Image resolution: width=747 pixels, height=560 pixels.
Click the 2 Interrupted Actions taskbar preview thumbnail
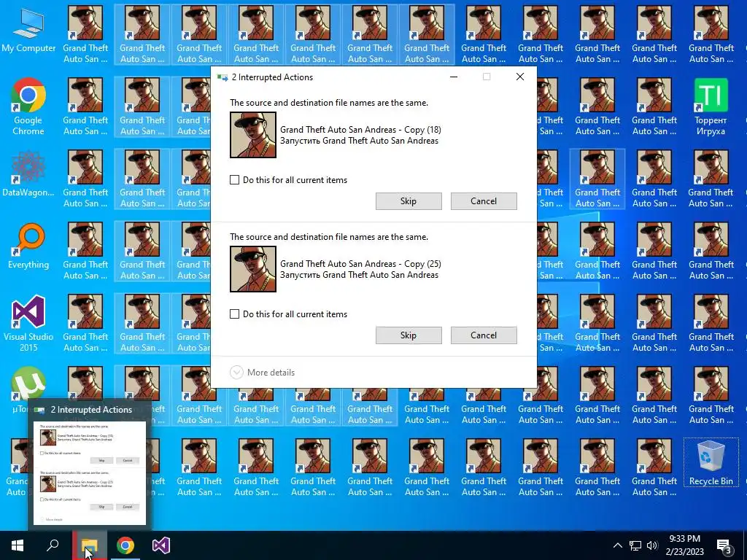pos(90,472)
